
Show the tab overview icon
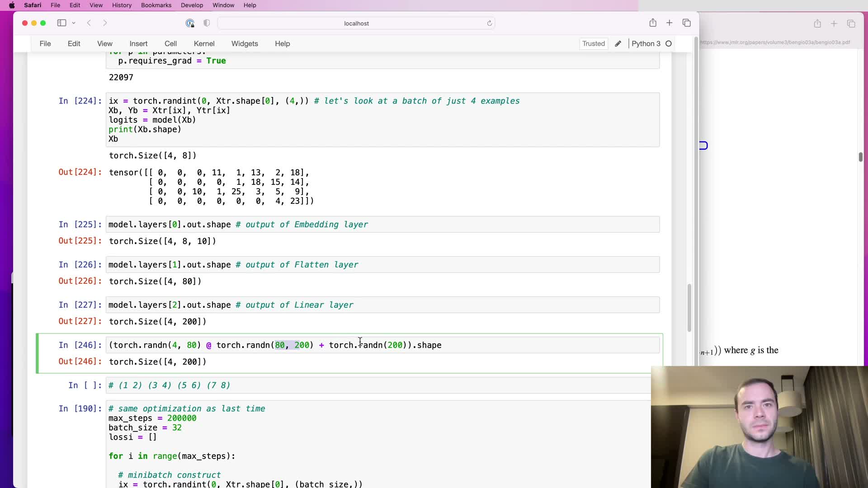pyautogui.click(x=687, y=23)
